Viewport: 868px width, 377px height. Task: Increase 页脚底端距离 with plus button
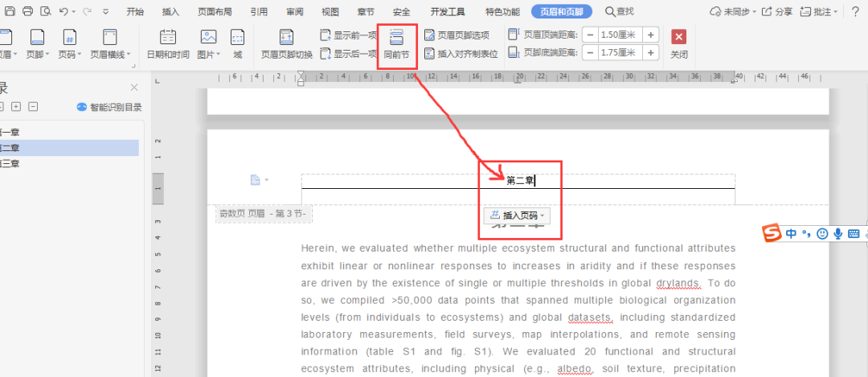[x=650, y=52]
